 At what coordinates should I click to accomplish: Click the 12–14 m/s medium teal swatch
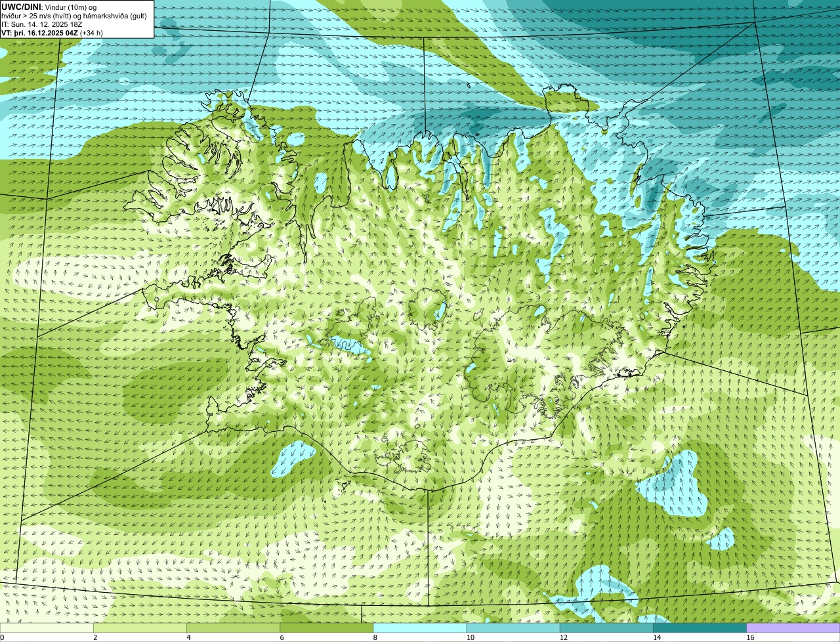coord(606,628)
